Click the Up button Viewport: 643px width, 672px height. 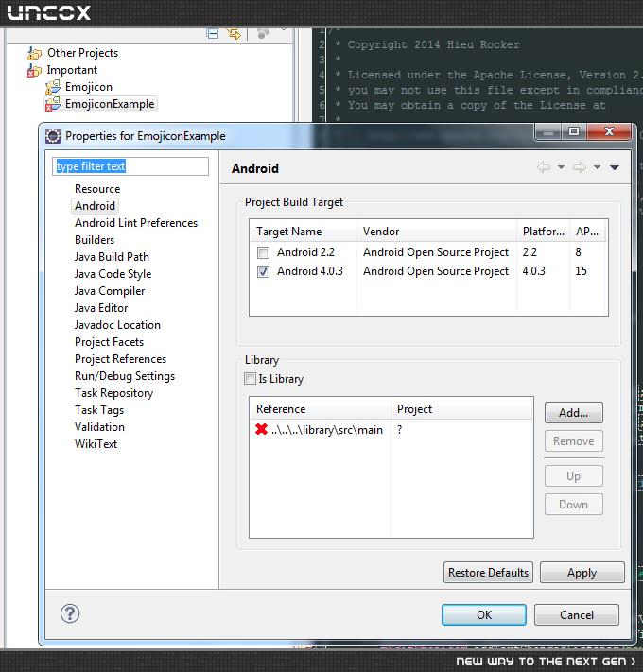click(x=574, y=476)
